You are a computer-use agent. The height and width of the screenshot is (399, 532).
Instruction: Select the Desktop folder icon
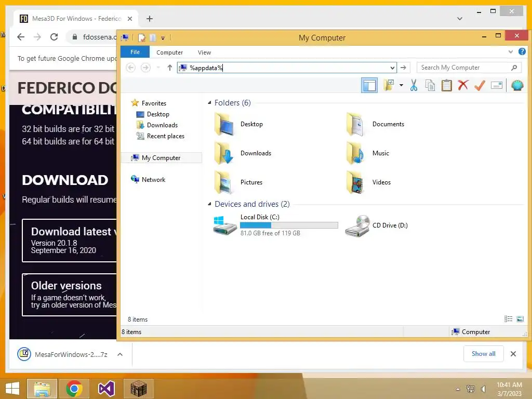click(224, 124)
